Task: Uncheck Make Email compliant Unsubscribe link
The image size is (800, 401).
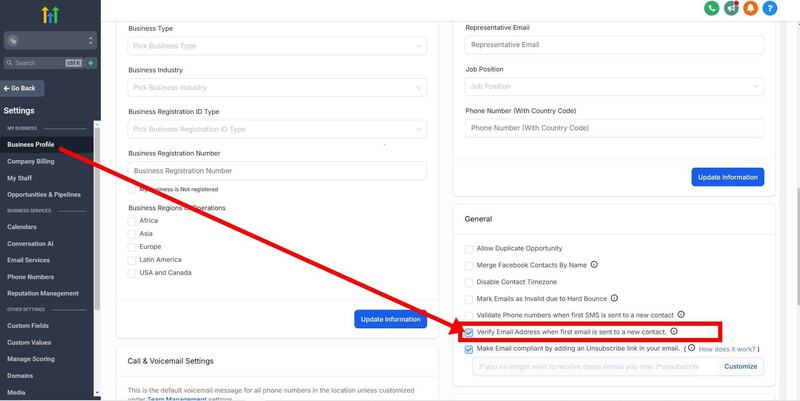Action: (468, 350)
